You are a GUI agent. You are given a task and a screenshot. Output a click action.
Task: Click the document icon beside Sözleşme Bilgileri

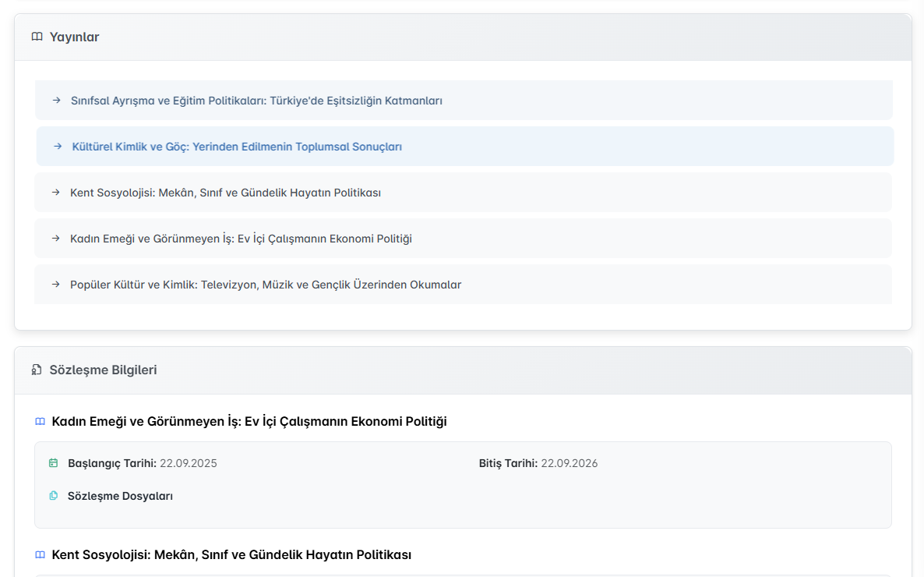click(37, 370)
